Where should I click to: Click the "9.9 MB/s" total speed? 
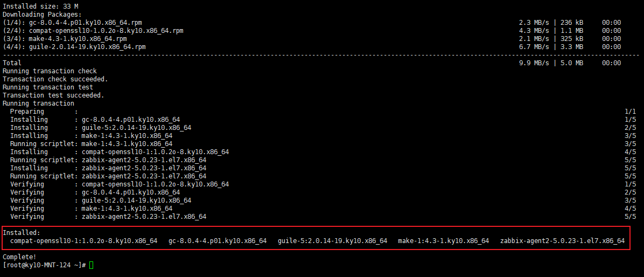click(534, 63)
